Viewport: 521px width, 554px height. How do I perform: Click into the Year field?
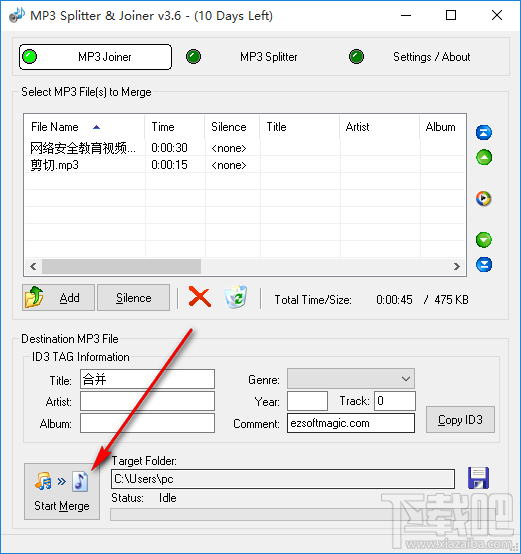(x=307, y=401)
